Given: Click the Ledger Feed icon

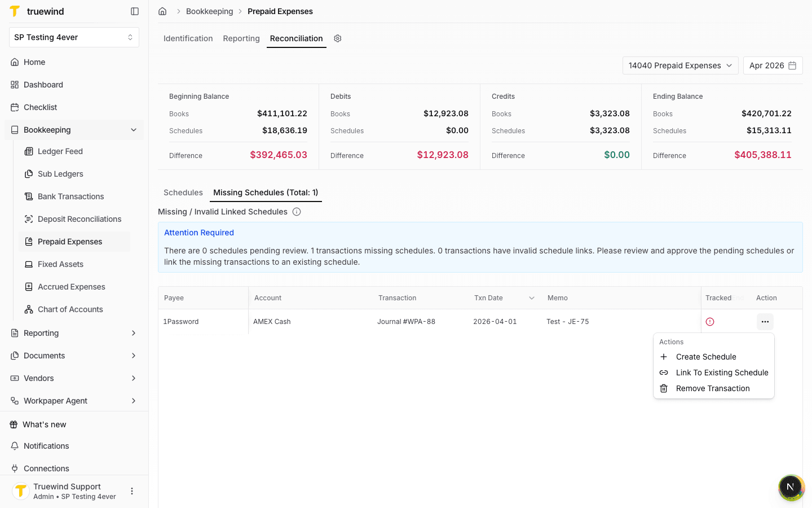Looking at the screenshot, I should coord(29,151).
